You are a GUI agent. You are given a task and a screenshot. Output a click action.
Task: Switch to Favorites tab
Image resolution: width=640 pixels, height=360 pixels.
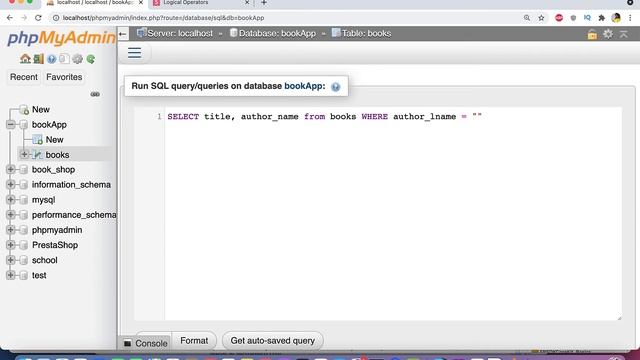coord(64,77)
